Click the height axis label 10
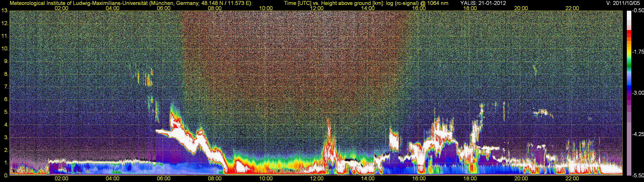 click(5, 49)
